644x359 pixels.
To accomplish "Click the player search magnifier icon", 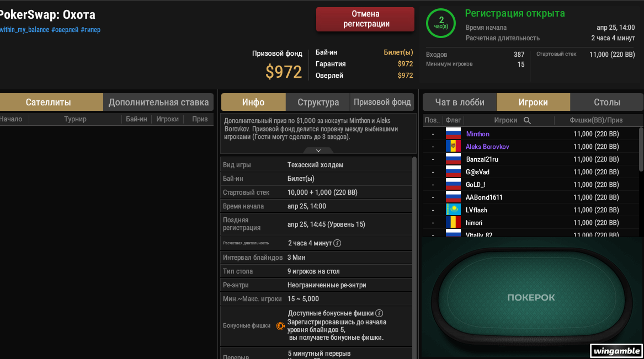I will pyautogui.click(x=527, y=120).
